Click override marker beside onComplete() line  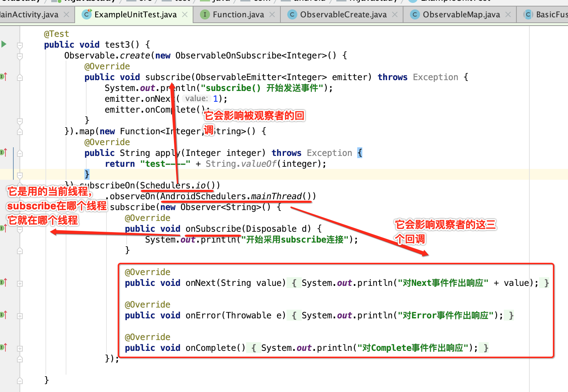pos(3,347)
